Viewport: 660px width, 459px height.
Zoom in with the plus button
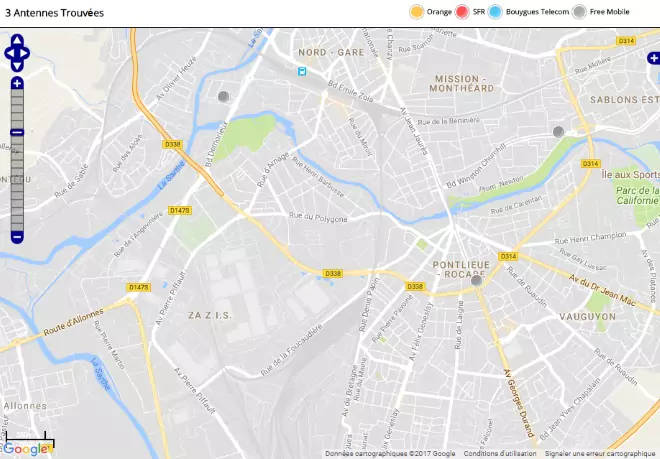pos(17,83)
